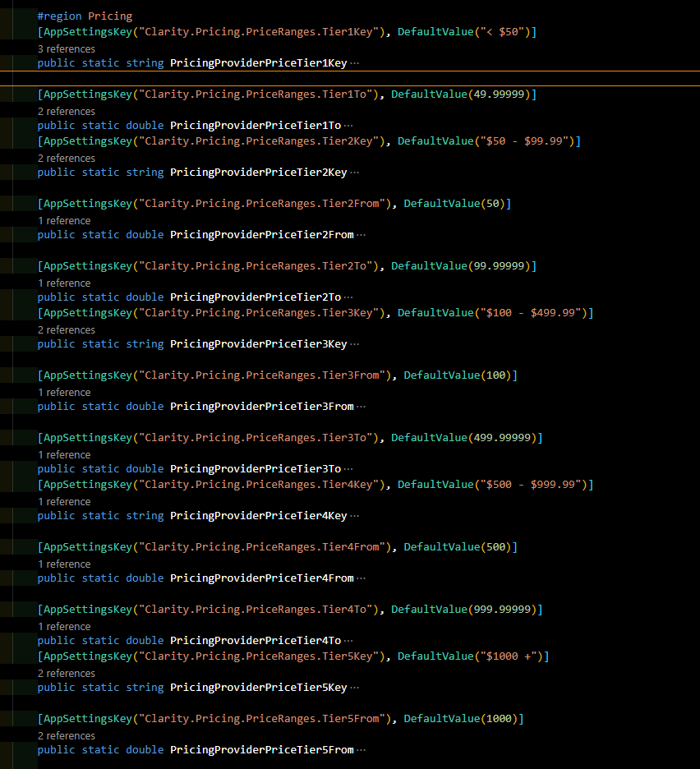Open 1 reference above PricingProviderPriceTier4Key
This screenshot has height=769, width=700.
click(64, 502)
